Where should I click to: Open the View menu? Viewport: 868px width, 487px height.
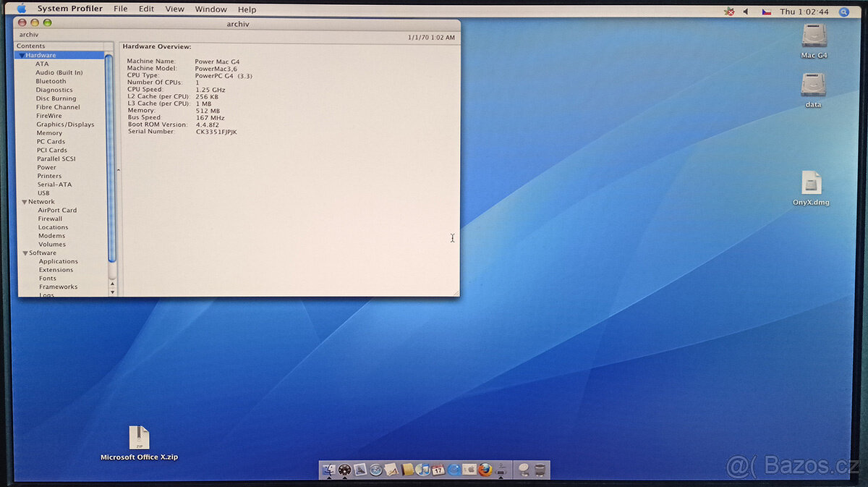point(174,9)
